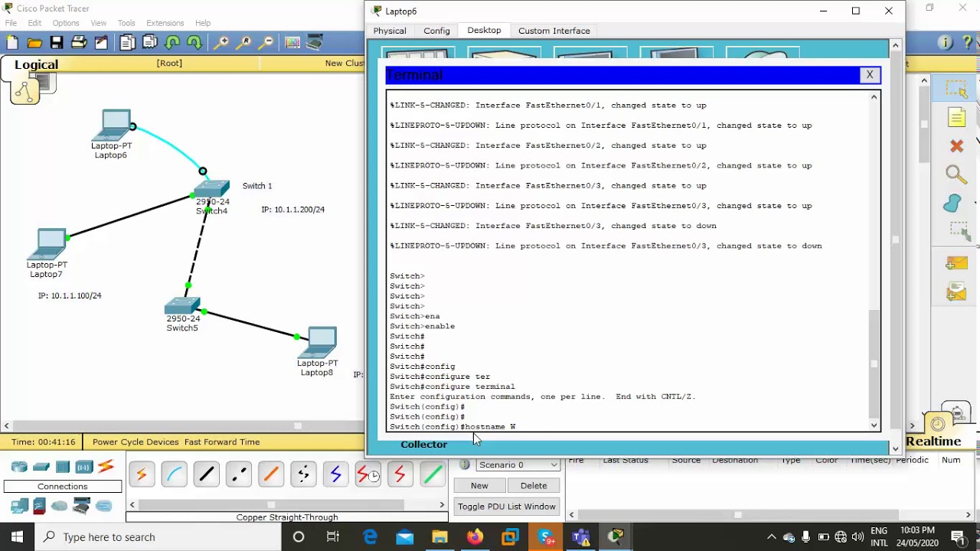Click Fast Forward Time
980x551 pixels.
(x=222, y=442)
